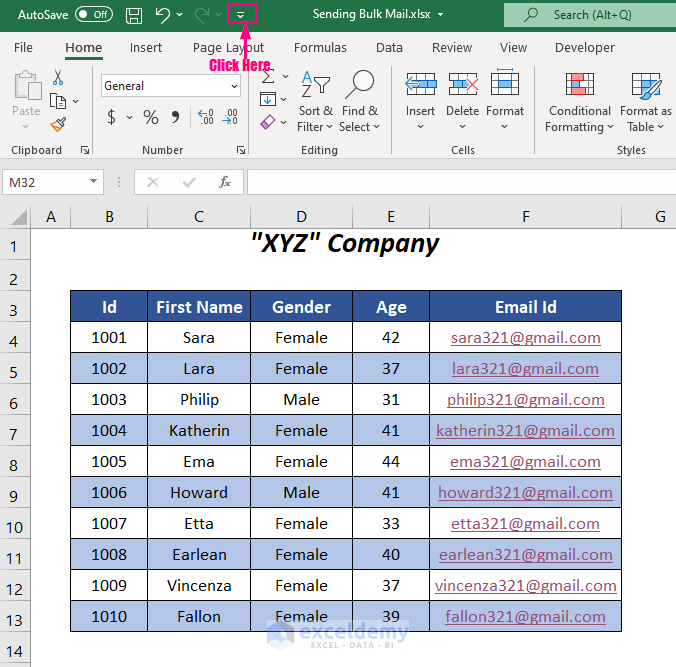
Task: Go to the Data tab
Action: click(x=389, y=47)
